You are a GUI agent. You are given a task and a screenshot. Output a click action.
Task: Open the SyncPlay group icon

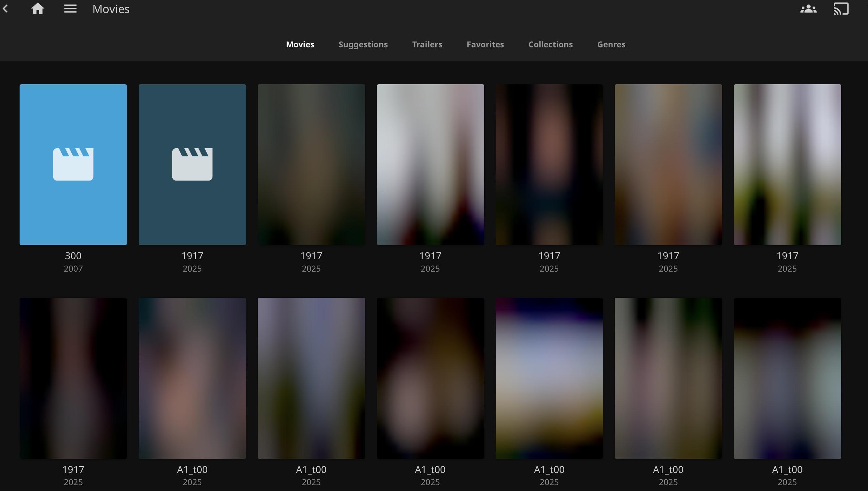pyautogui.click(x=808, y=9)
